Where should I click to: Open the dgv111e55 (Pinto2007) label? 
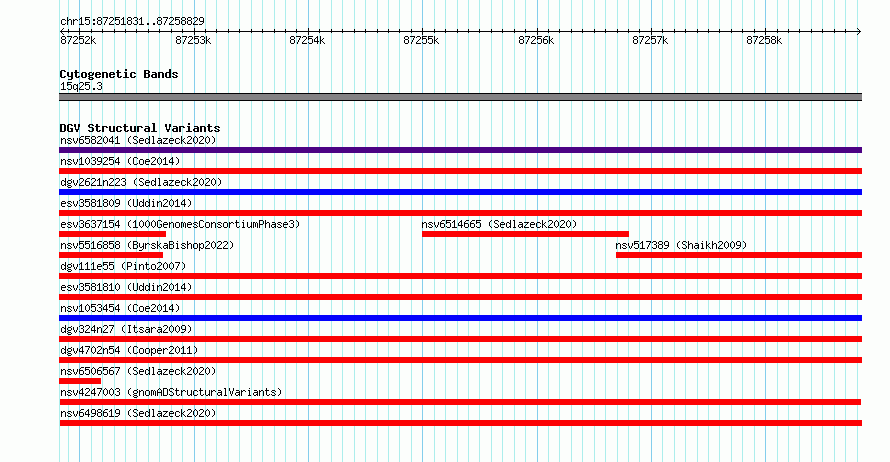point(123,266)
